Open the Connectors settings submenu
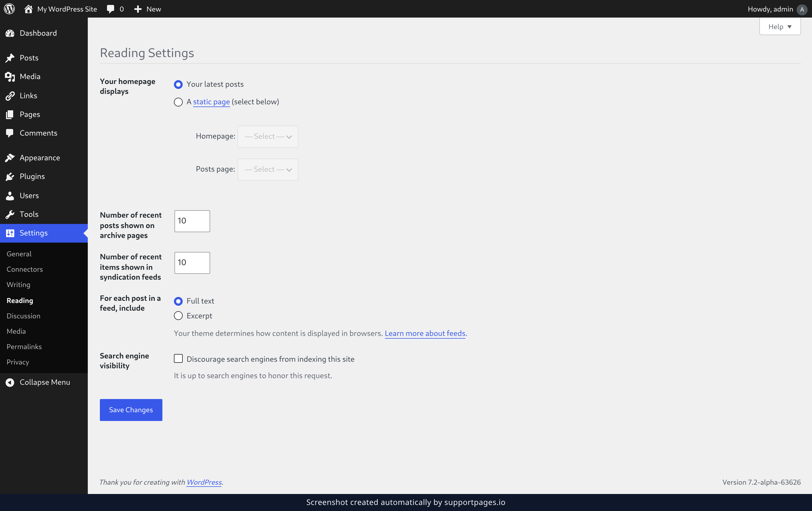812x511 pixels. pyautogui.click(x=25, y=269)
